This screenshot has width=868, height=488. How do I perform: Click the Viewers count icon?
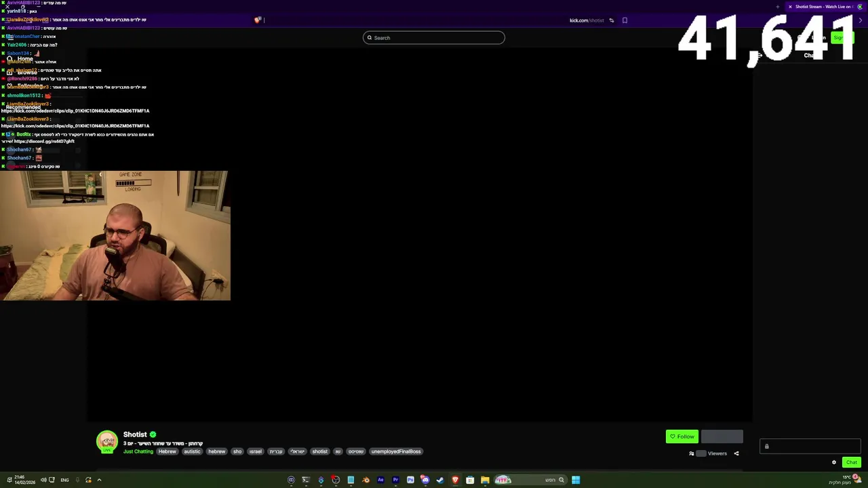pyautogui.click(x=692, y=453)
